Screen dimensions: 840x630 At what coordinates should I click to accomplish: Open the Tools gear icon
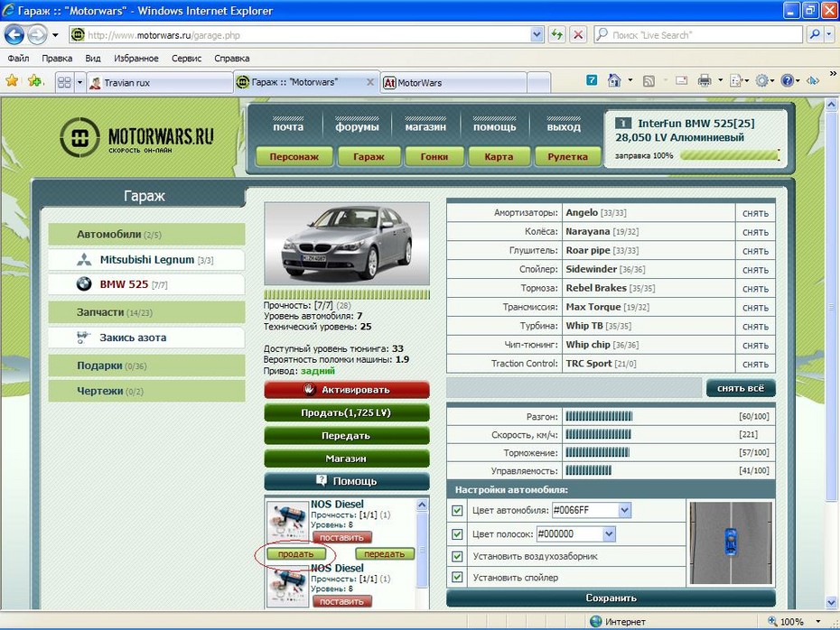pos(761,81)
